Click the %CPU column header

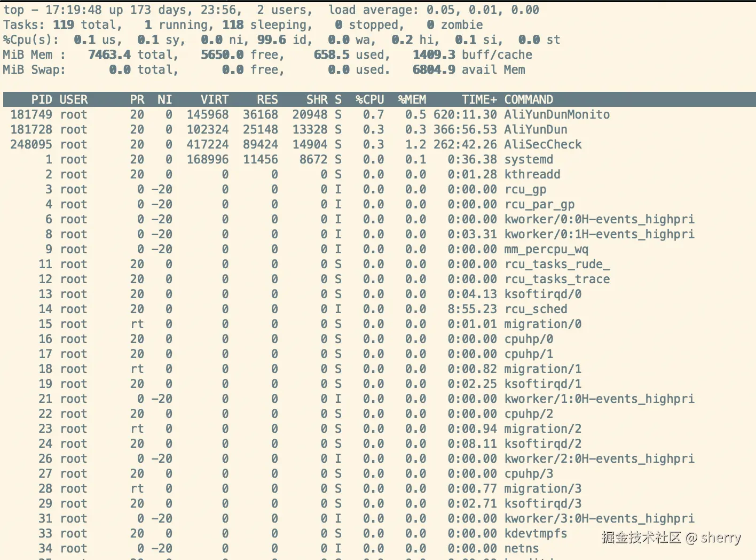point(370,99)
